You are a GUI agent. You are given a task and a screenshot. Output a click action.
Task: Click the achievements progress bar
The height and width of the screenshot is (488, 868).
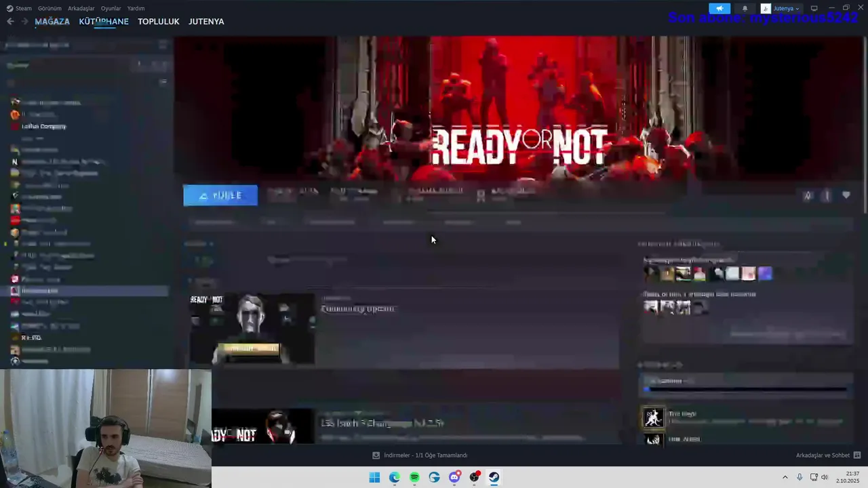[745, 389]
